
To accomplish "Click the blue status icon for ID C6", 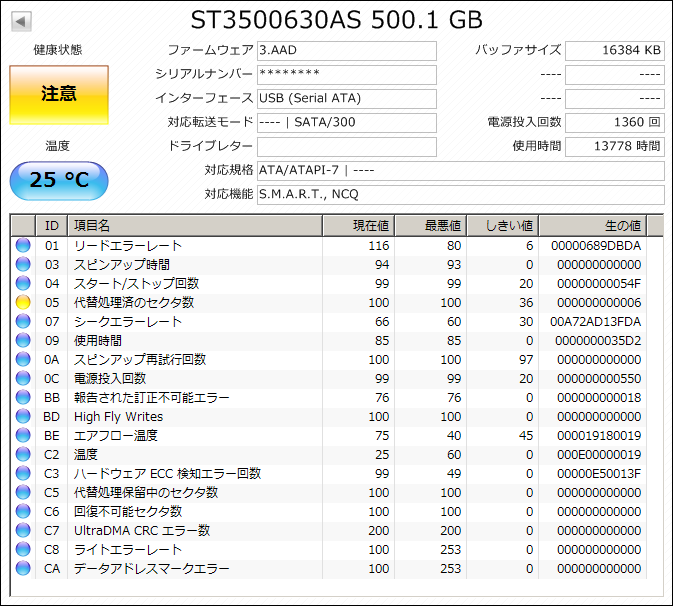I will click(23, 512).
